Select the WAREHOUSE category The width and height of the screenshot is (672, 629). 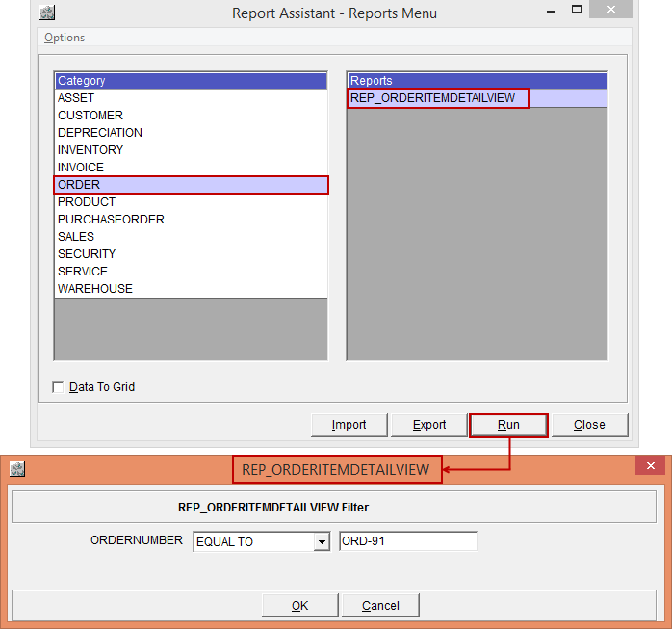click(95, 289)
